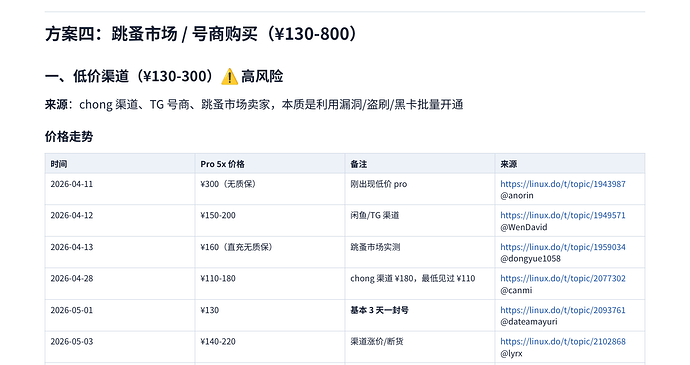Screen dimensions: 690x365
Task: Open the linux.do topic 2093761 link
Action: (x=562, y=310)
